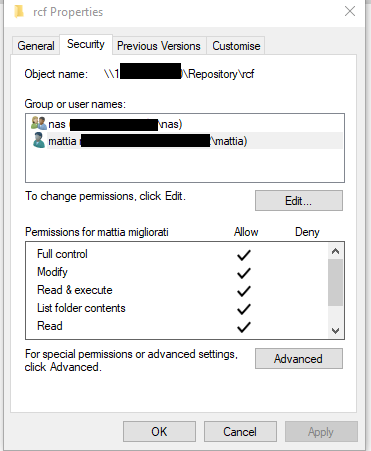371x451 pixels.
Task: Click permissions list scroll up arrow
Action: [x=335, y=251]
